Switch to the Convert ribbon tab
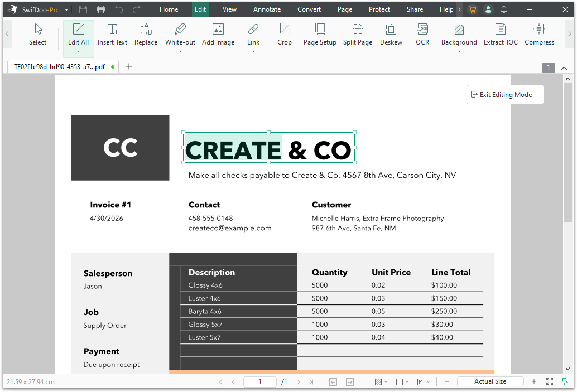 (309, 9)
